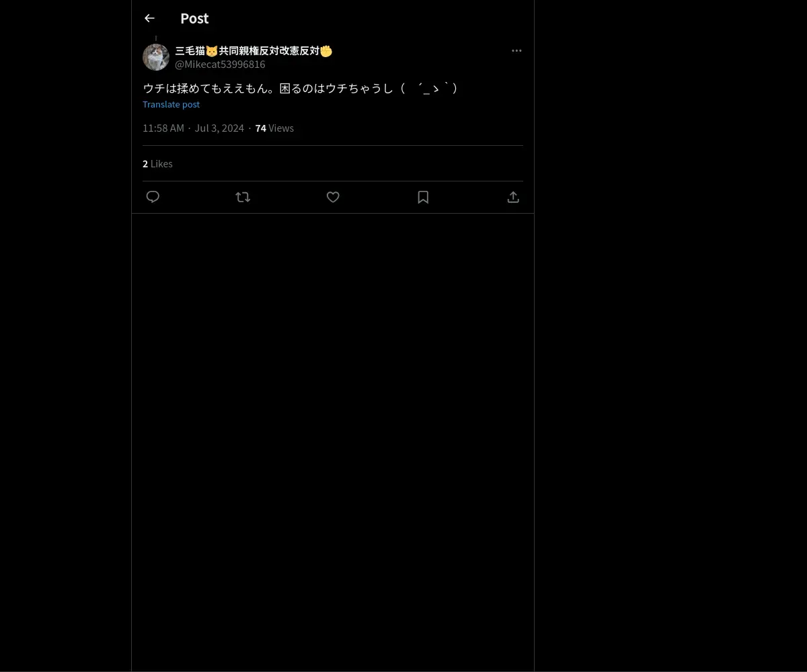Select the Jul 3, 2024 date
Screen dimensions: 807x672
tap(219, 128)
